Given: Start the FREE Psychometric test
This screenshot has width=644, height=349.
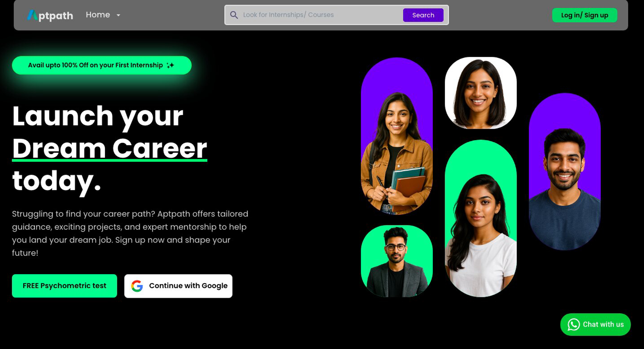Looking at the screenshot, I should [65, 286].
